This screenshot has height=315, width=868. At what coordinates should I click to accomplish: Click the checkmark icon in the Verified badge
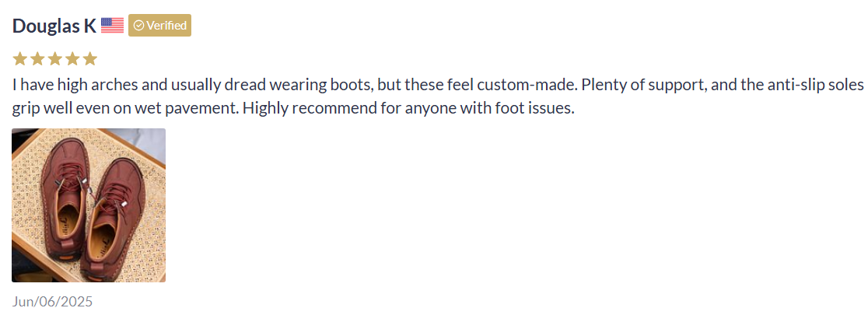[138, 26]
